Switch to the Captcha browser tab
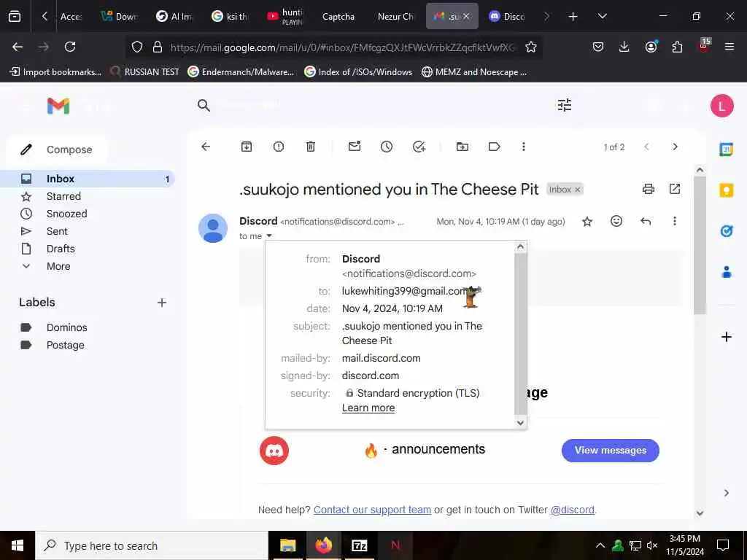 coord(338,17)
